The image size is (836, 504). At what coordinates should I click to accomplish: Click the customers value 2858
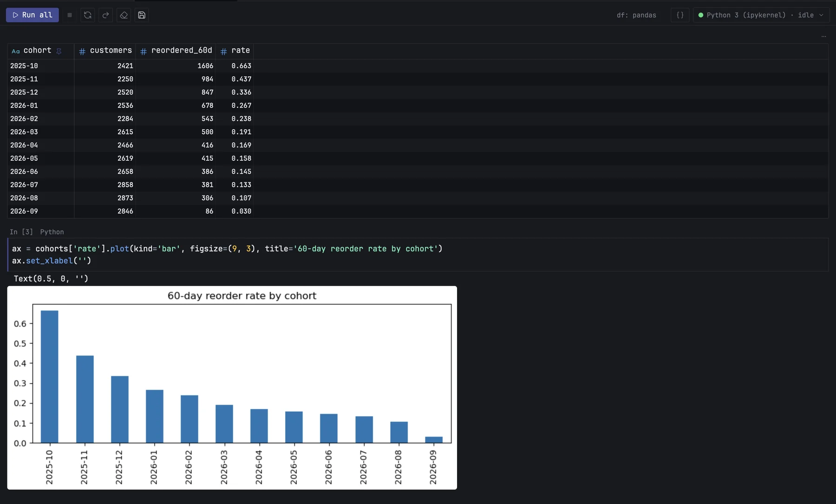125,185
